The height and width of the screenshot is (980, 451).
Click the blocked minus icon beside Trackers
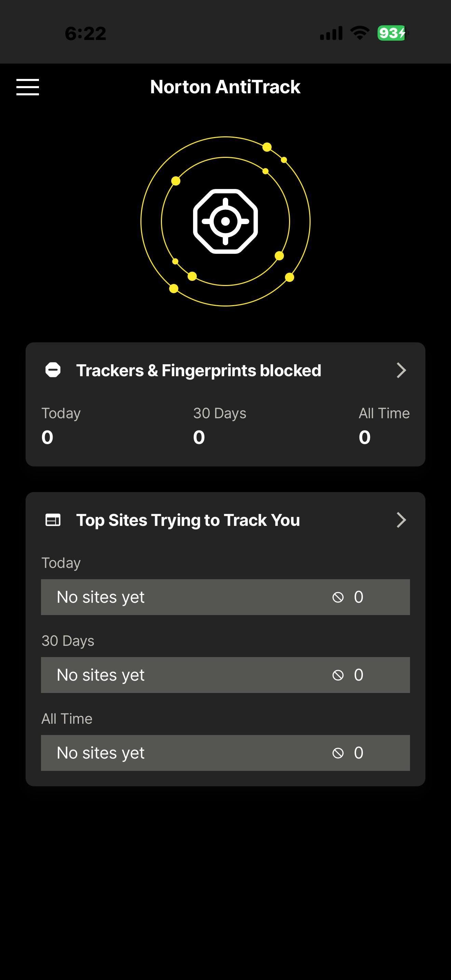(53, 370)
